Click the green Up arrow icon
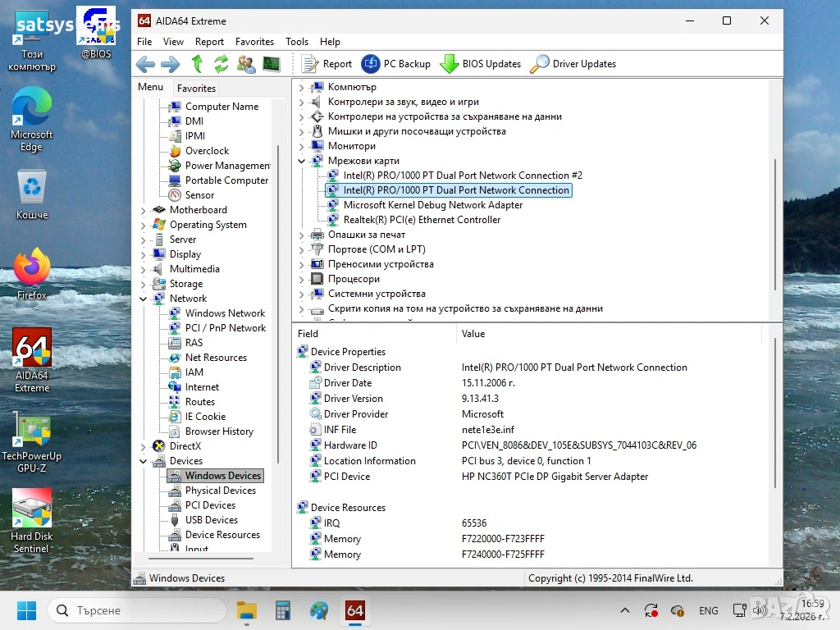Viewport: 840px width, 630px height. [x=197, y=64]
